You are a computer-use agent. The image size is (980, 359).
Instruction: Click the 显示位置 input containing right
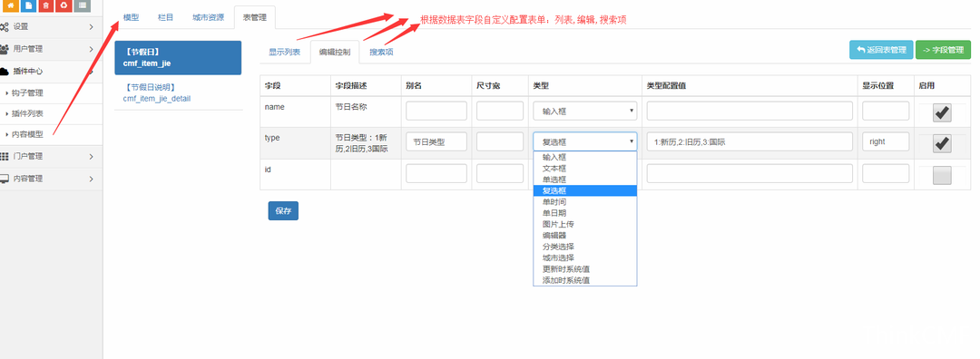[886, 141]
